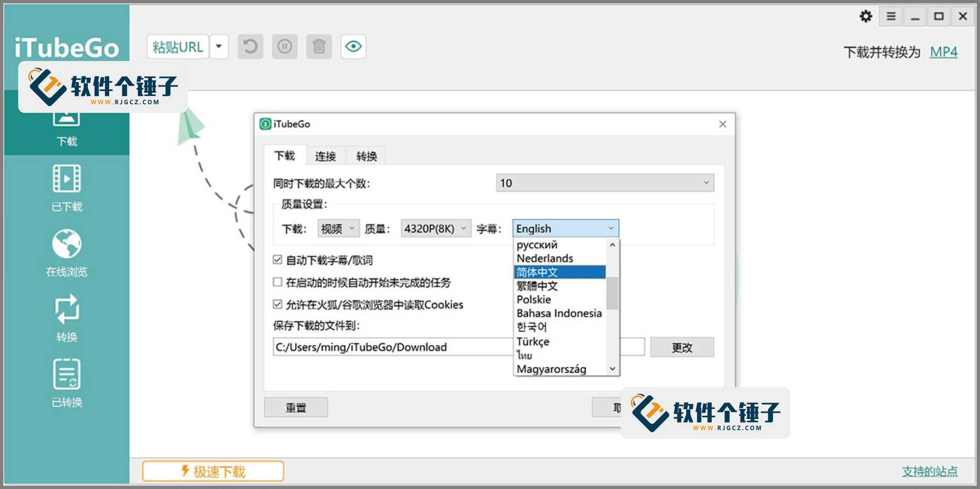Click the pause all downloads icon
This screenshot has width=980, height=489.
point(285,47)
